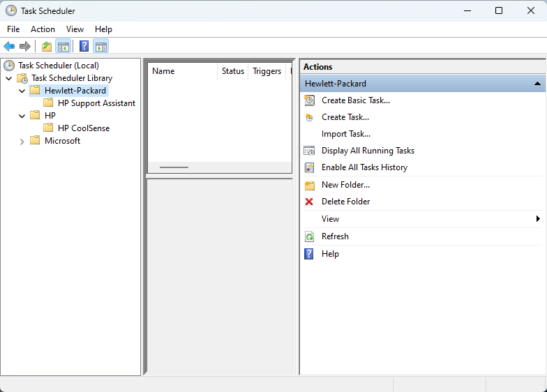Screen dimensions: 547x392
Task: Click the Delete Folder action label
Action: click(346, 202)
